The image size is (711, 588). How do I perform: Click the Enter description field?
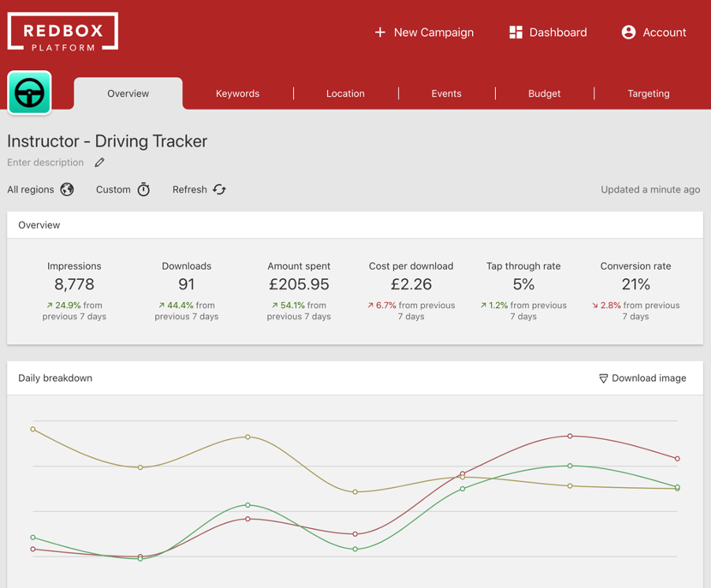point(46,162)
